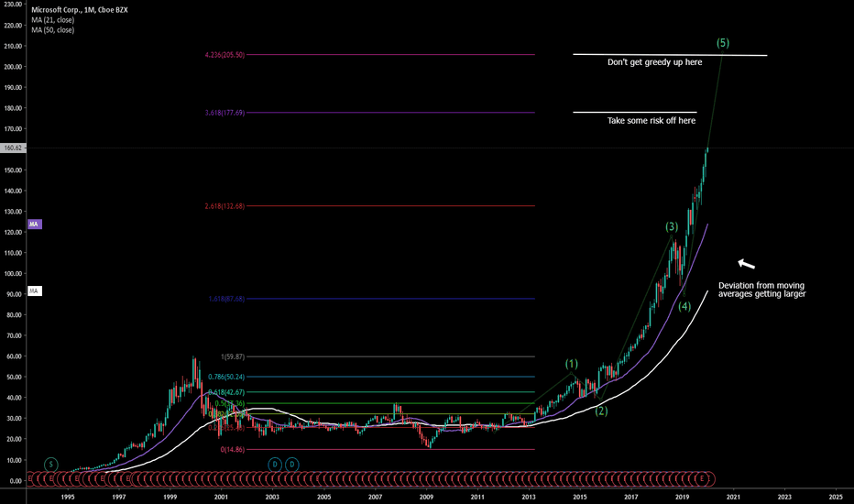
Task: Click the Microsoft Corp., 1M, Cboe BZX title
Action: tap(80, 10)
